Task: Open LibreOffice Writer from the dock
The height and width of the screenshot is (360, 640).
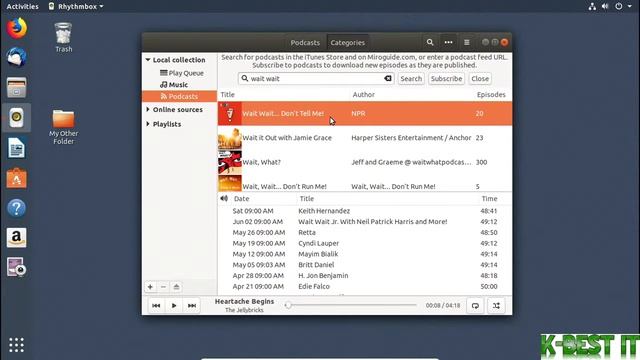Action: point(16,148)
